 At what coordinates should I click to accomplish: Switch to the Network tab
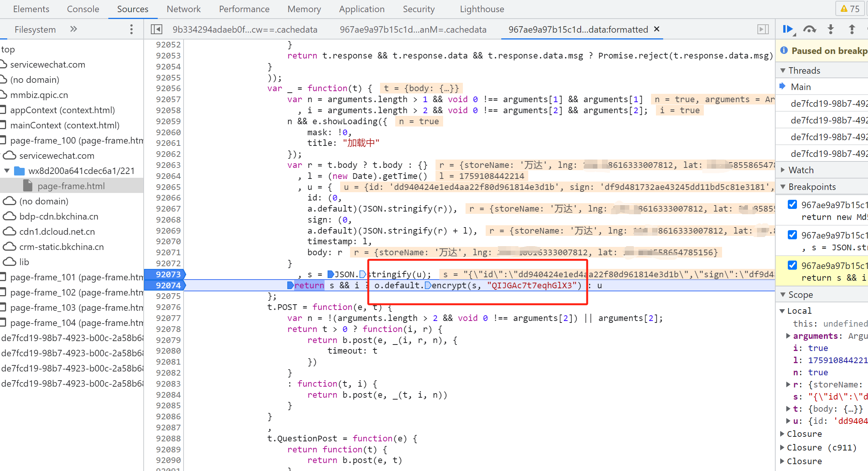[x=184, y=9]
